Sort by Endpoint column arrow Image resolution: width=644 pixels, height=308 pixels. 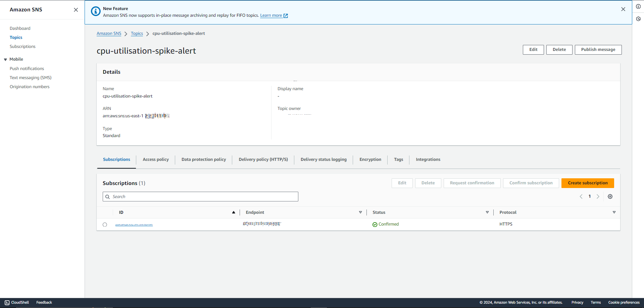360,212
